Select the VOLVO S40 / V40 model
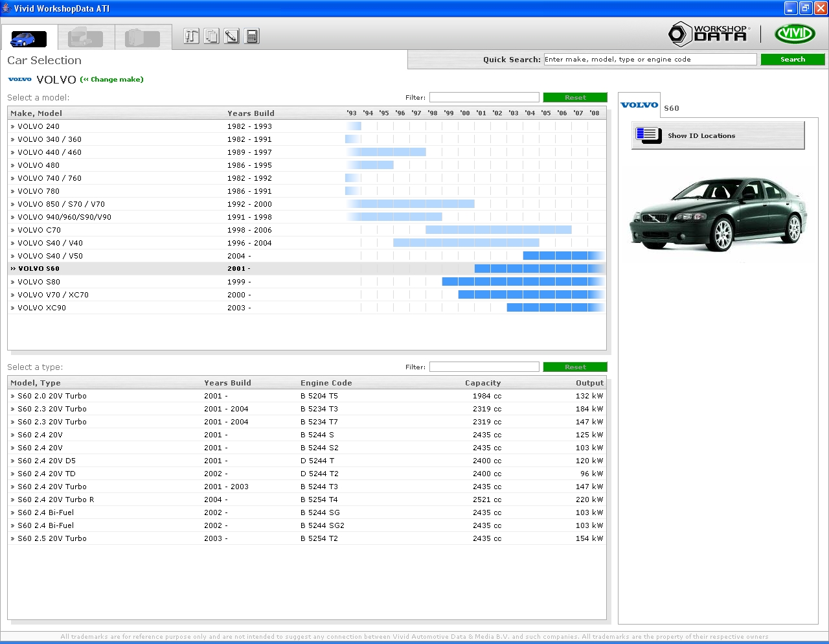Viewport: 829px width, 644px height. 307,243
